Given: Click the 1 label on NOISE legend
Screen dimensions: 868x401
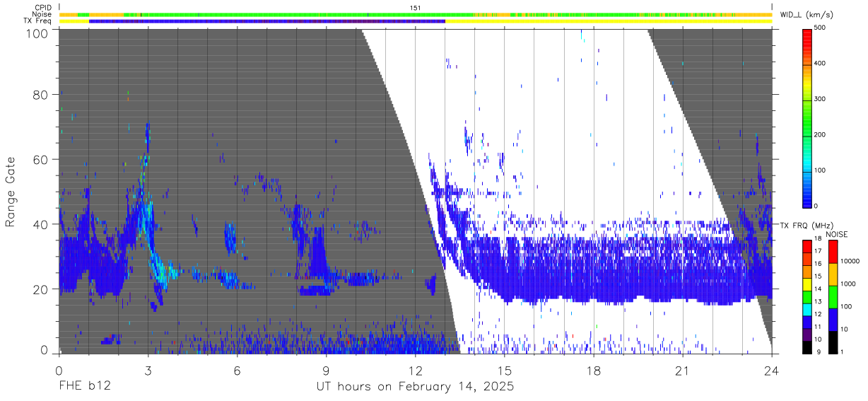Looking at the screenshot, I should tap(842, 351).
